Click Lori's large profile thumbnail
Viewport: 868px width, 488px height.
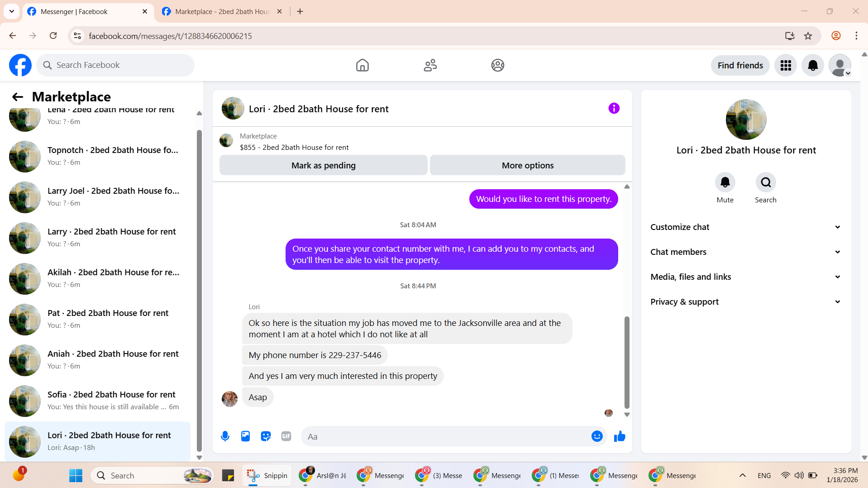pyautogui.click(x=746, y=120)
